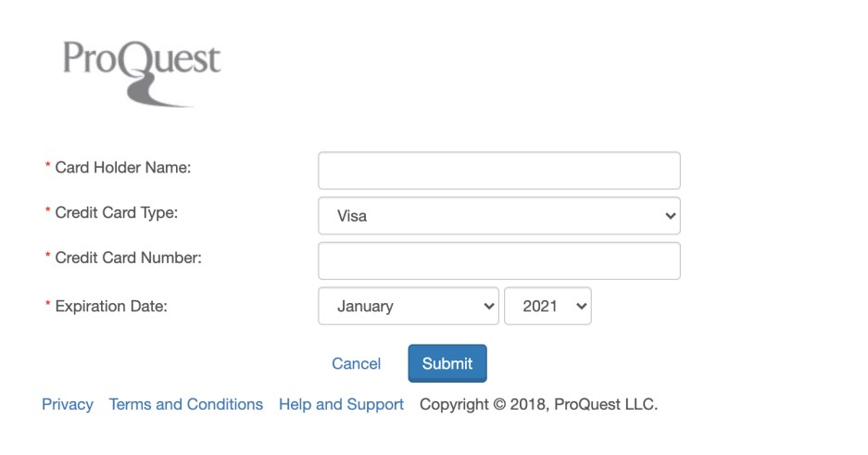Click the 'Expiration Date:' label
Viewport: 868px width, 455px height.
coord(111,305)
